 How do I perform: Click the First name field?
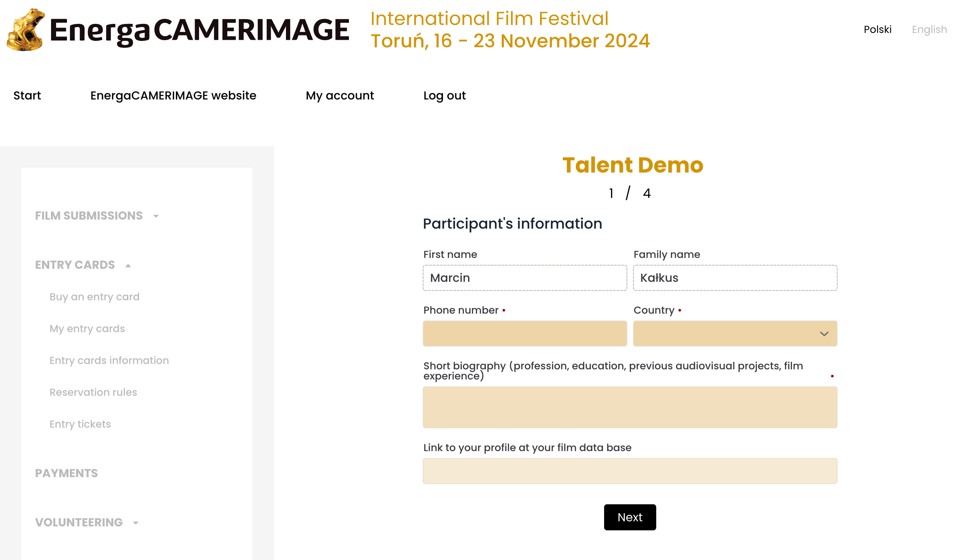(525, 278)
